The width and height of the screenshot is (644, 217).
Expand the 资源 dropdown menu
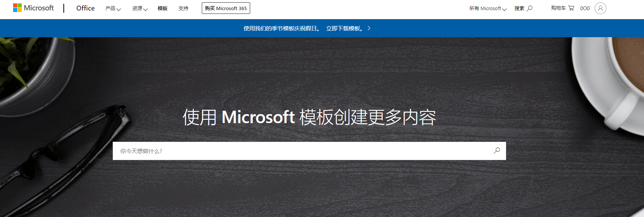pos(140,8)
